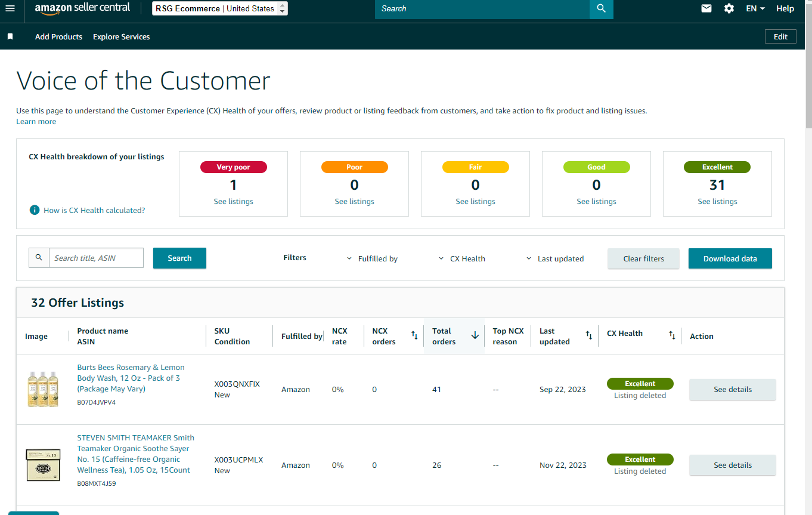Click the Product name ASIN column header
812x515 pixels.
tap(103, 336)
